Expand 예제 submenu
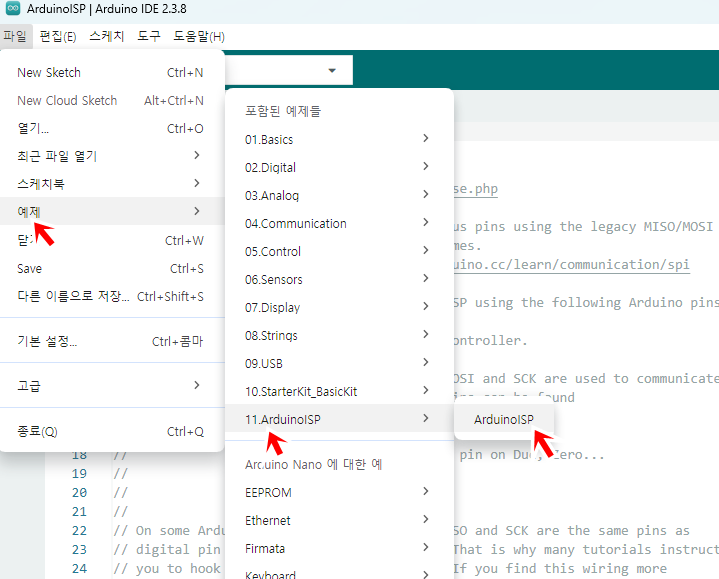The height and width of the screenshot is (579, 719). (x=112, y=211)
